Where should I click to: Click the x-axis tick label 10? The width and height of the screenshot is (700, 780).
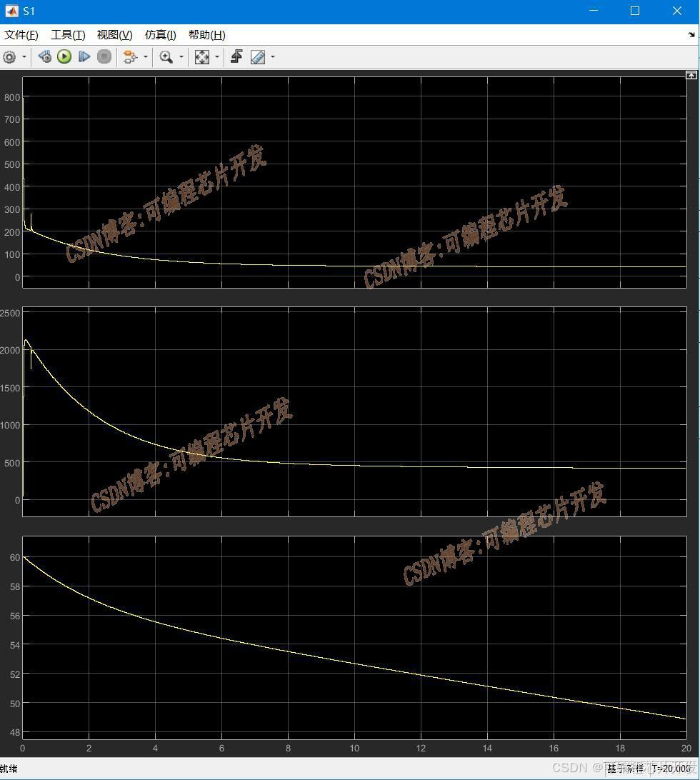pos(354,748)
